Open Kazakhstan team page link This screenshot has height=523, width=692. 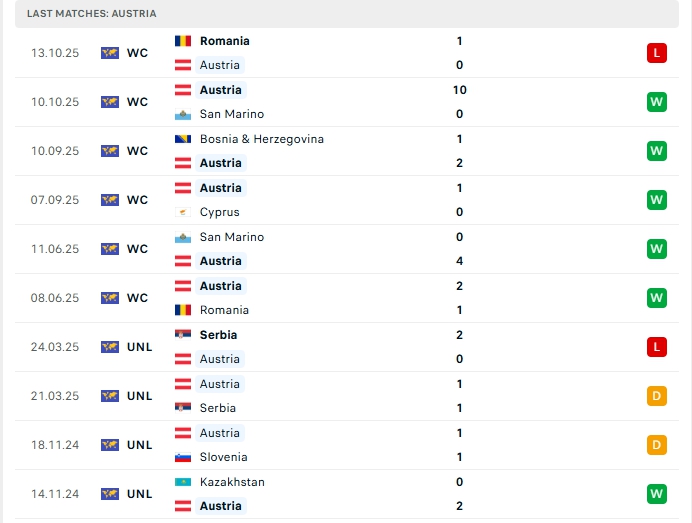[x=232, y=482]
